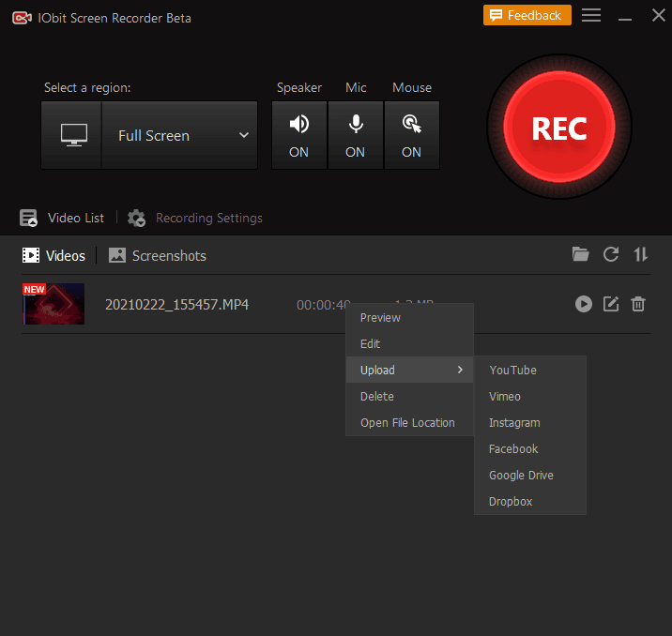Upload the video to YouTube
Screen dimensions: 672x636
(x=530, y=370)
